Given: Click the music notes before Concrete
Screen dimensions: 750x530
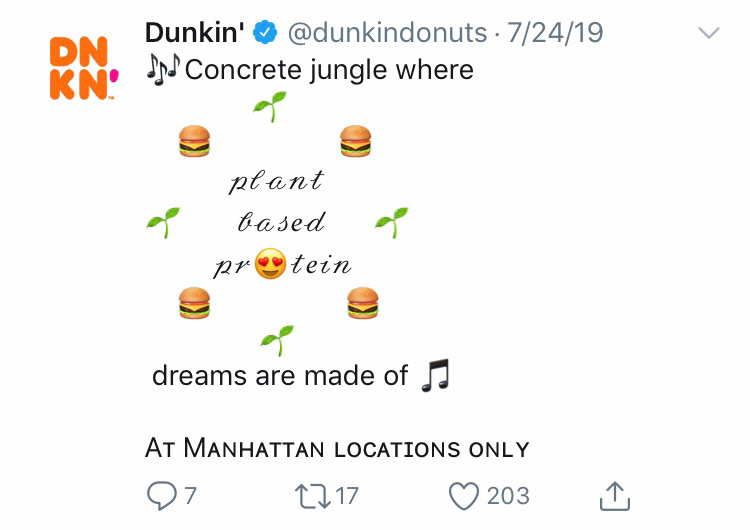Looking at the screenshot, I should coord(163,69).
